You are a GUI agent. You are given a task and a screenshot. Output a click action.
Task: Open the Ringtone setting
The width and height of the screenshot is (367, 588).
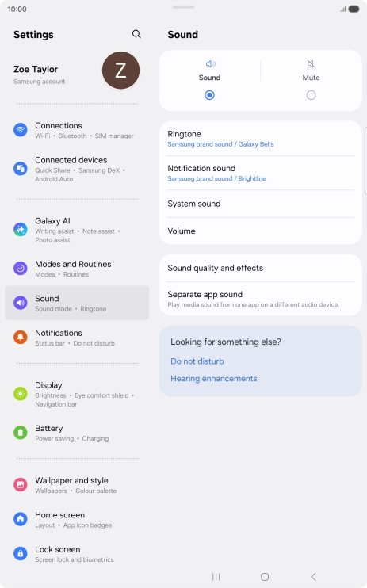[261, 139]
